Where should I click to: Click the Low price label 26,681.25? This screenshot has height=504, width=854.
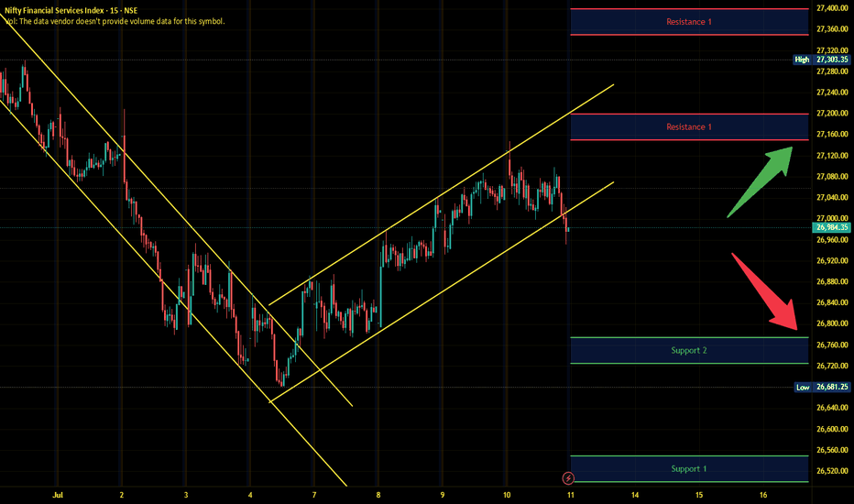[823, 387]
